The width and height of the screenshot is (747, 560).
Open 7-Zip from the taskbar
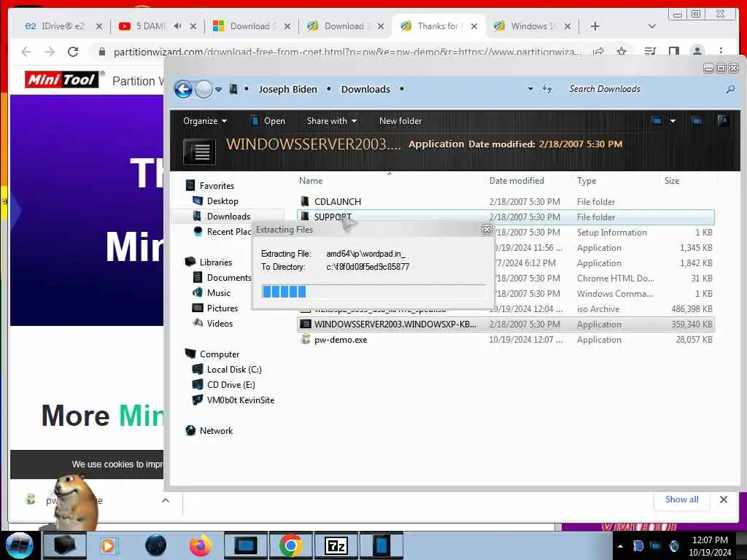pos(336,545)
